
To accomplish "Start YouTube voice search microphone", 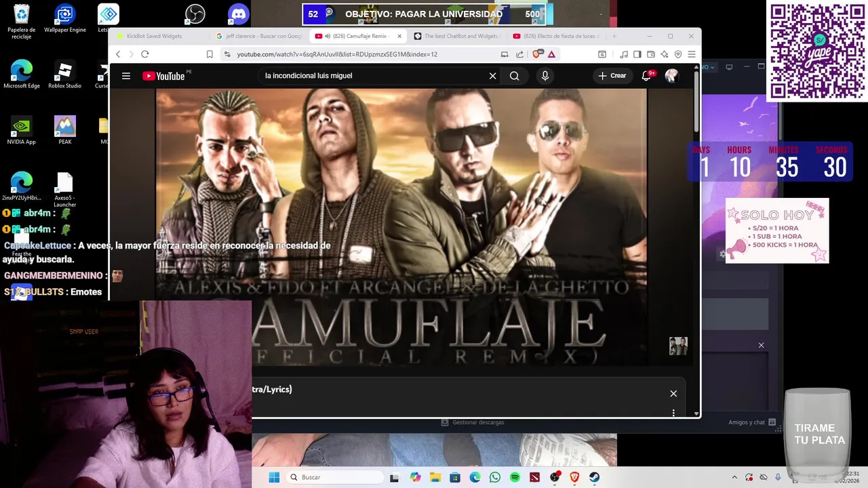I will (x=545, y=76).
